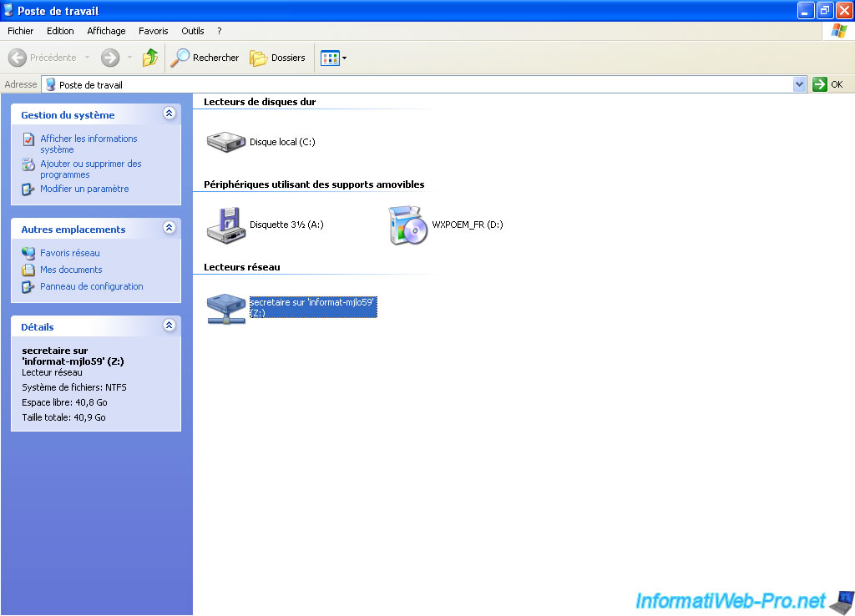
Task: Collapse the Autres emplacements panel
Action: tap(170, 228)
